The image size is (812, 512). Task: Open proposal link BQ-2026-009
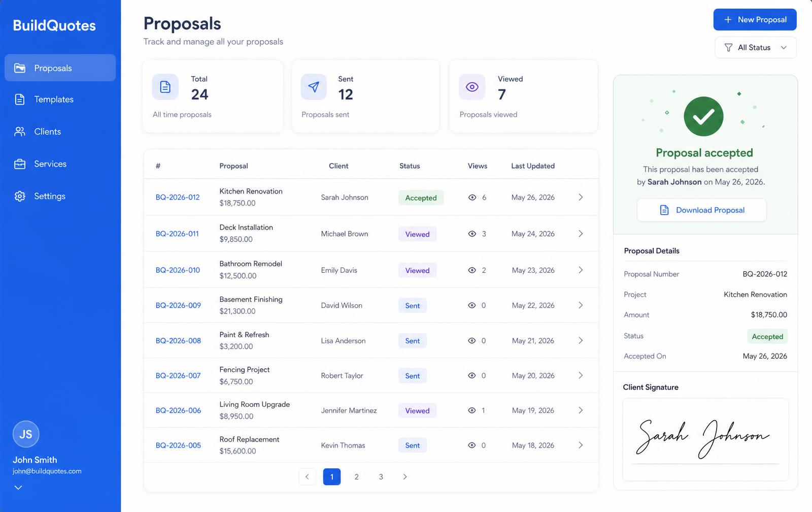(178, 305)
